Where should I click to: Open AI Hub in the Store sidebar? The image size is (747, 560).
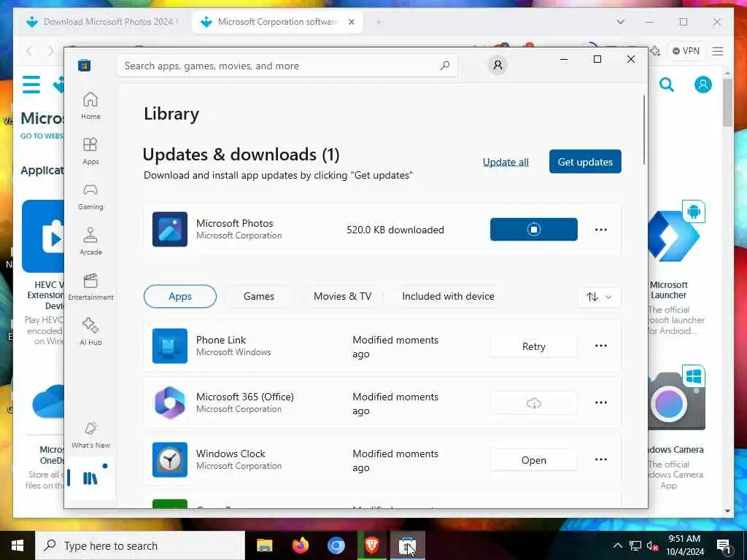[90, 332]
